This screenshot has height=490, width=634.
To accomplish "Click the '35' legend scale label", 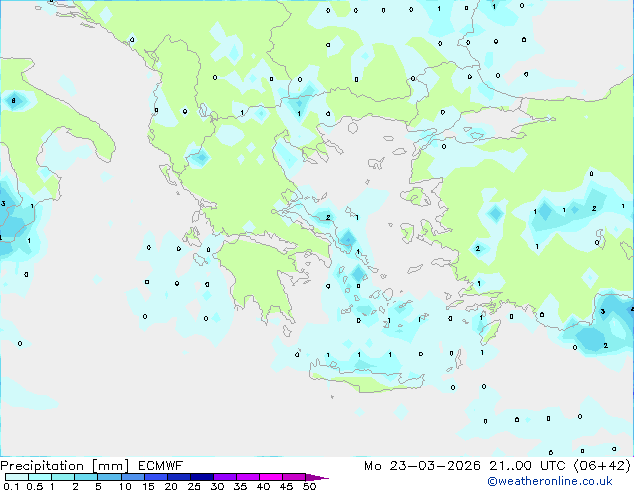I will point(240,486).
